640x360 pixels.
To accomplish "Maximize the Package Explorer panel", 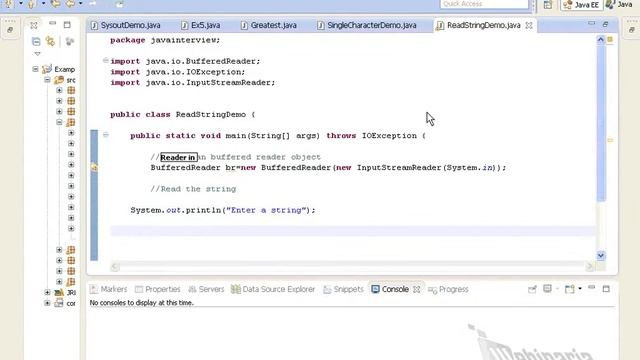I will (67, 25).
